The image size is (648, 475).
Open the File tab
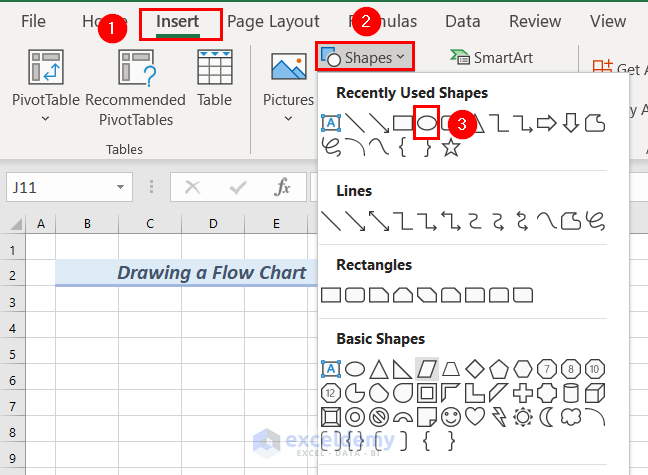[x=33, y=21]
